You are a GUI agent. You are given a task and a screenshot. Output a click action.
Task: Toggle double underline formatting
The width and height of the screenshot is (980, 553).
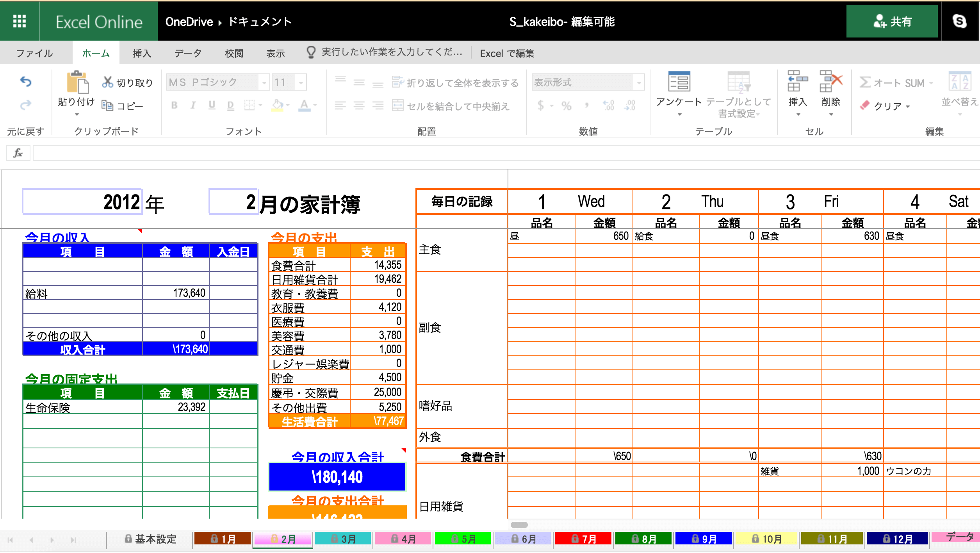tap(230, 105)
